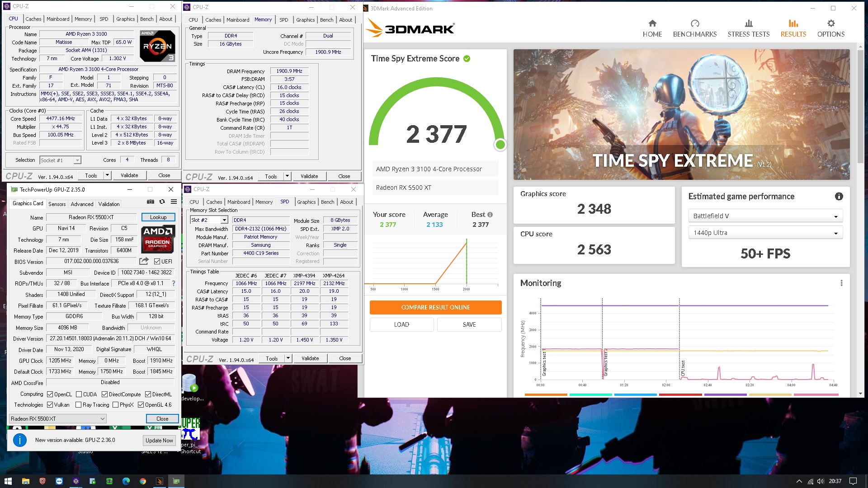The image size is (868, 488).
Task: Open the Windows notification center
Action: pyautogui.click(x=853, y=481)
